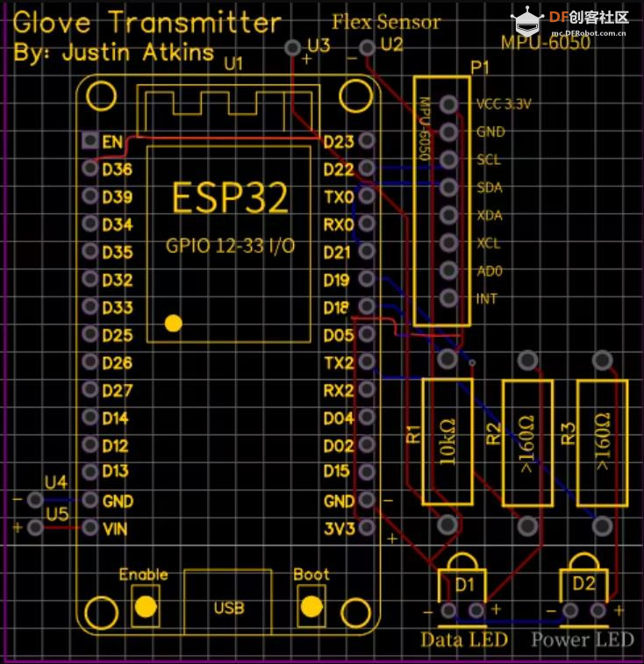The width and height of the screenshot is (644, 664).
Task: Click the D33 pad
Action: click(89, 306)
